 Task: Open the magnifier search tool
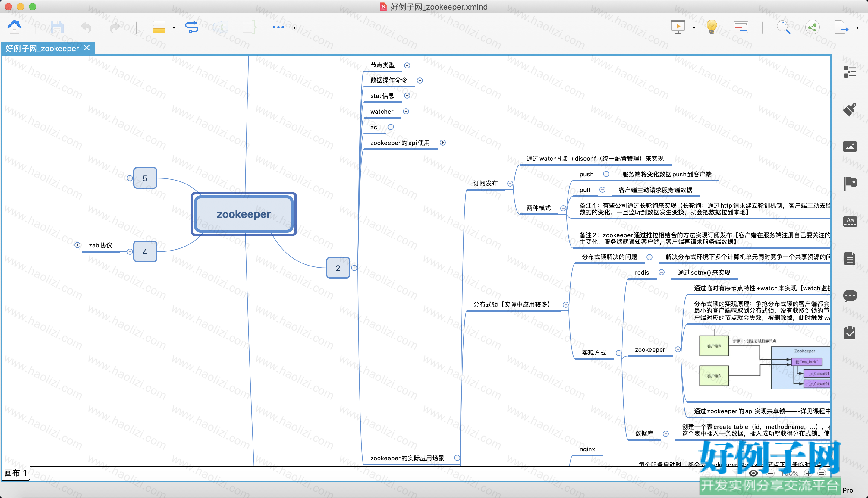tap(784, 27)
